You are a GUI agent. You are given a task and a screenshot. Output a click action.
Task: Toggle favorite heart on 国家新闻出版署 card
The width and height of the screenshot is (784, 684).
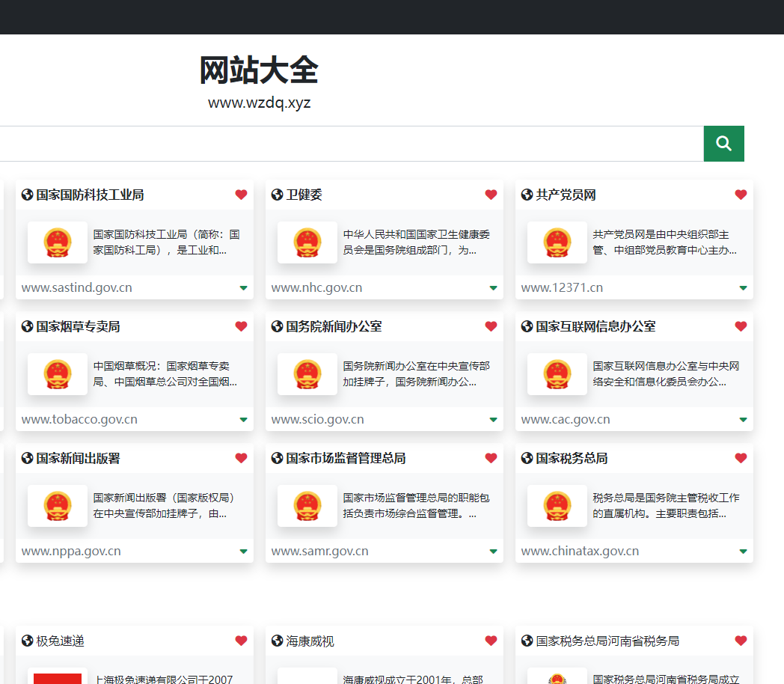click(x=241, y=458)
